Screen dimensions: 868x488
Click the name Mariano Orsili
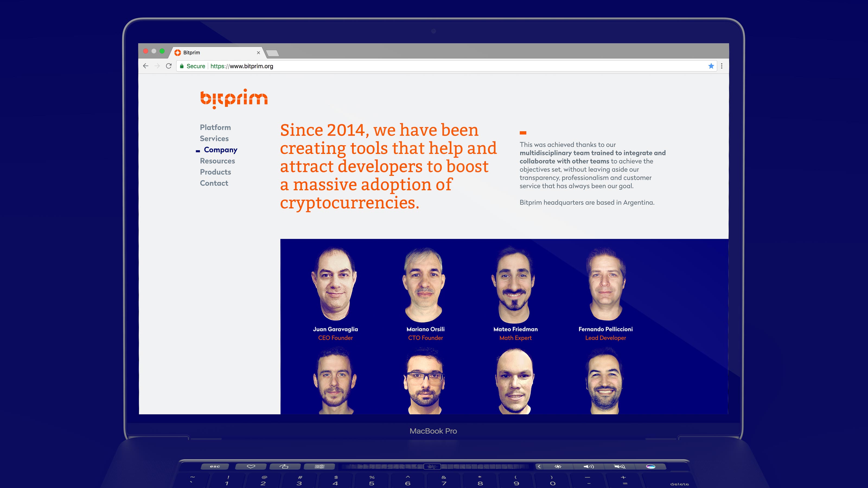[425, 329]
